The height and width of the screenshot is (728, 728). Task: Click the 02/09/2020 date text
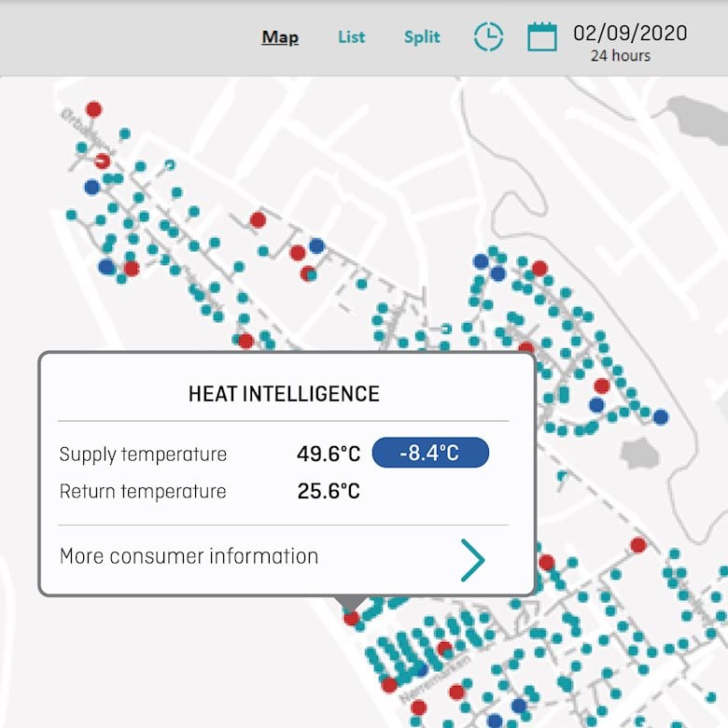click(630, 34)
